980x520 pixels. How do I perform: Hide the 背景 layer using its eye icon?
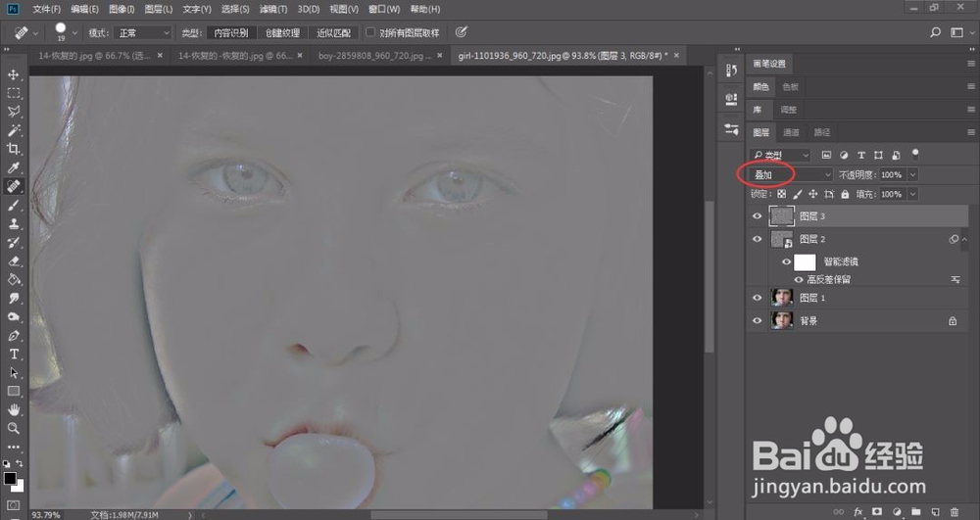757,321
